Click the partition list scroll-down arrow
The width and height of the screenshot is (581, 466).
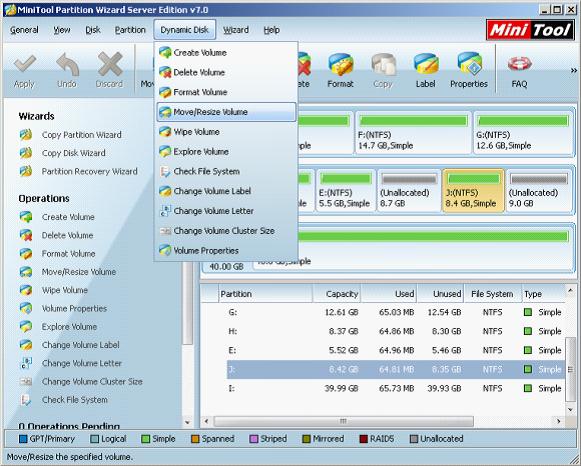(571, 410)
